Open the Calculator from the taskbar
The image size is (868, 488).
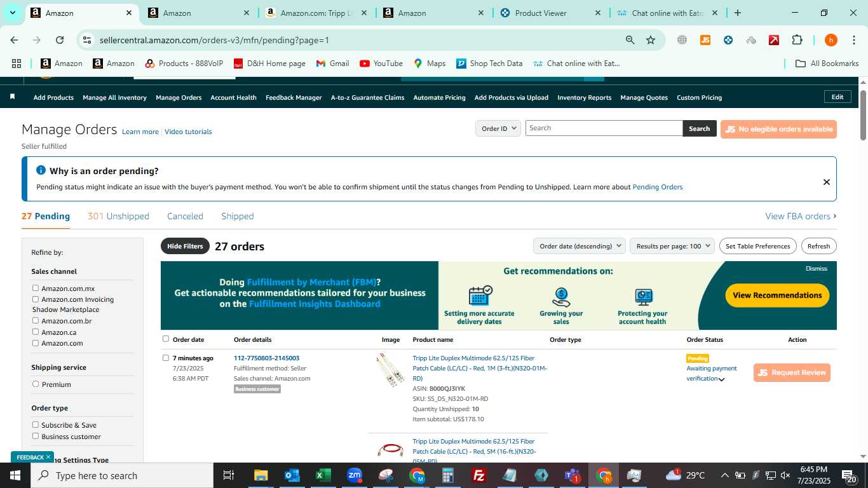pos(448,475)
